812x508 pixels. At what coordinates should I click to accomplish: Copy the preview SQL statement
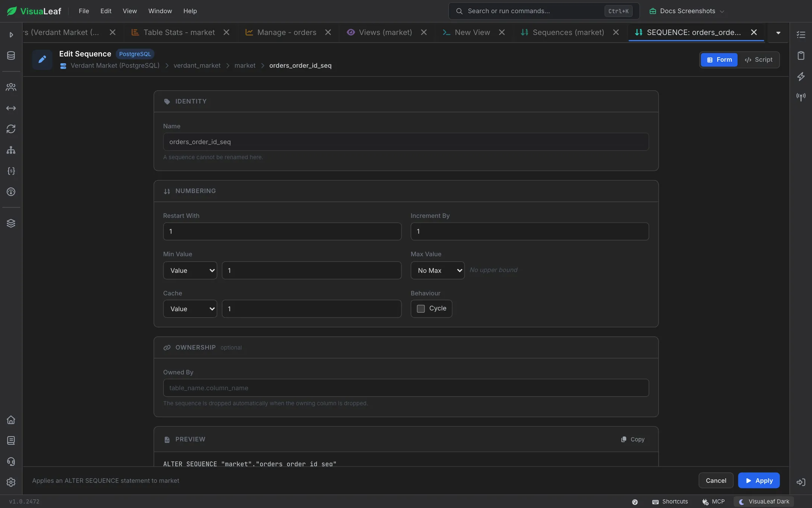pos(633,440)
